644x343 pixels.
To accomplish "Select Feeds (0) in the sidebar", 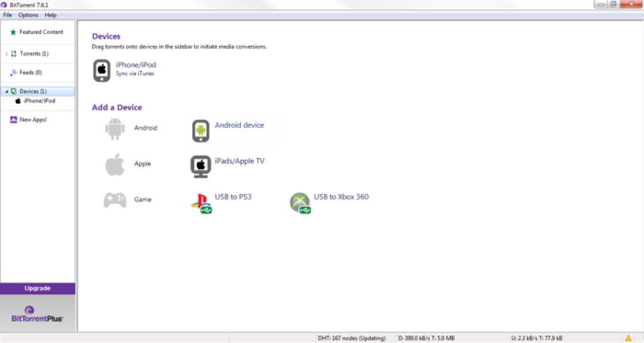I will [31, 73].
